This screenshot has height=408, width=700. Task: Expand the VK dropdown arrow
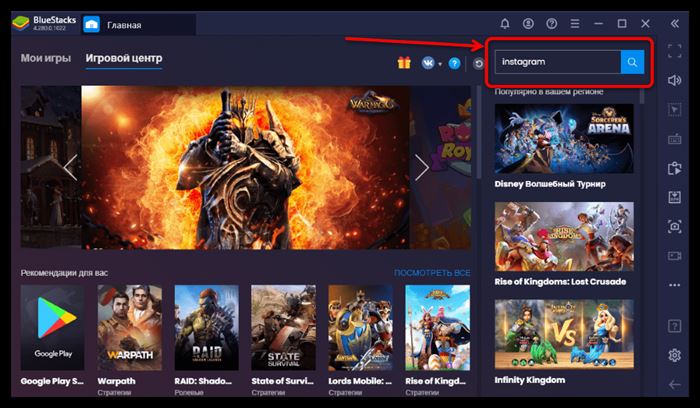click(x=440, y=64)
